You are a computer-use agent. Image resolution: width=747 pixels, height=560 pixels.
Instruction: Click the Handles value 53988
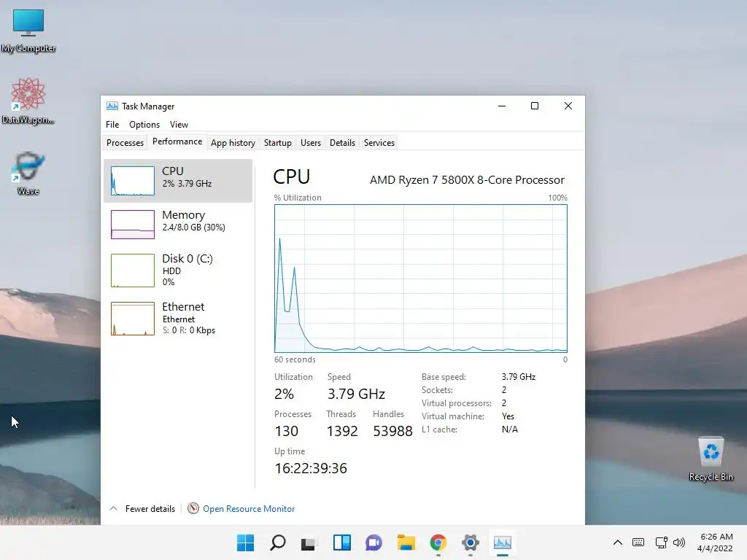[x=392, y=431]
